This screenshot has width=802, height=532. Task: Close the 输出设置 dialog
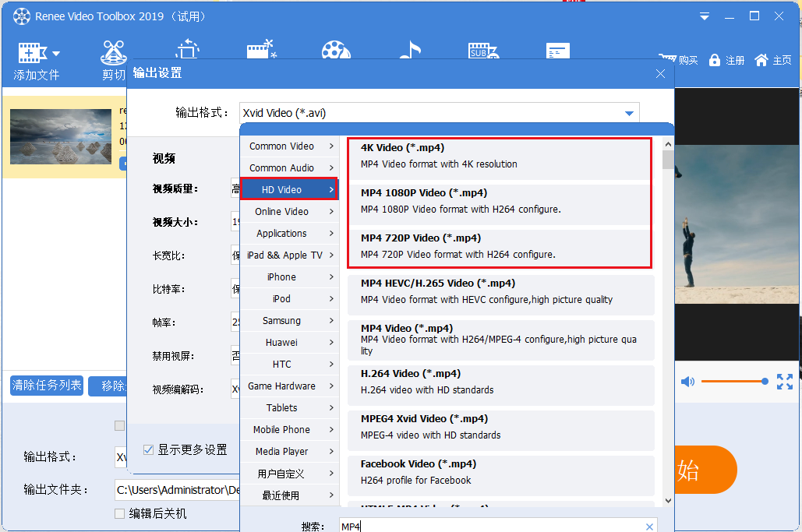pos(660,73)
